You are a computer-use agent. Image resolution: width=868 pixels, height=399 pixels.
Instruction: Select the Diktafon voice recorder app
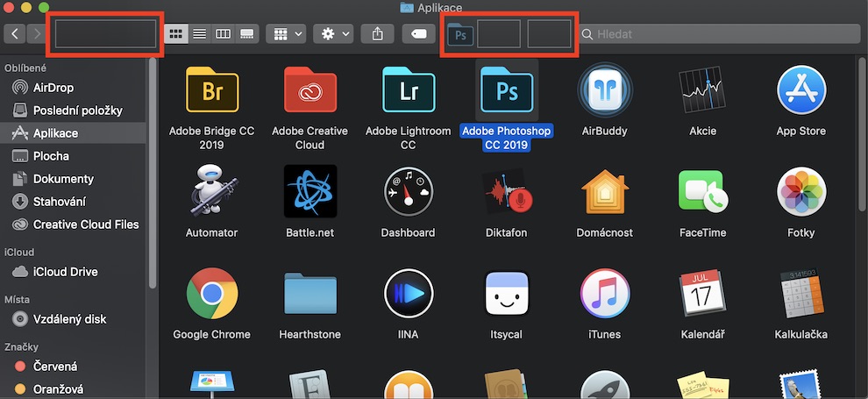pos(507,191)
